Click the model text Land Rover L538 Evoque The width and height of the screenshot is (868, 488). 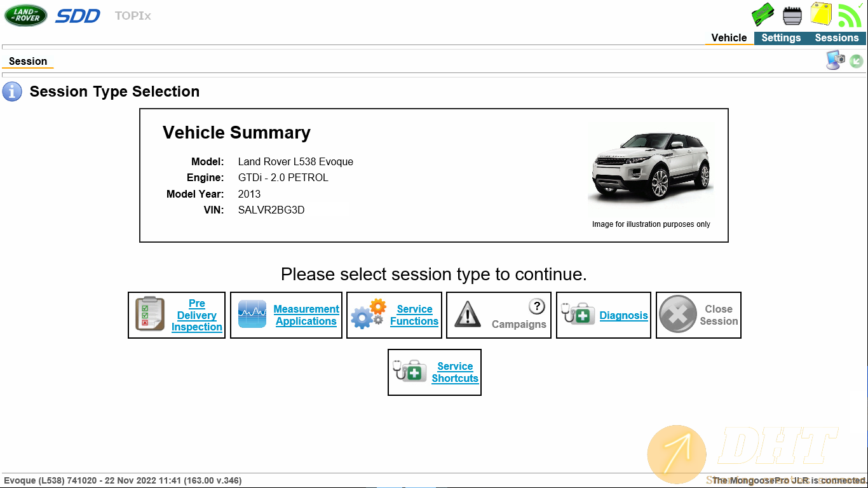tap(295, 161)
